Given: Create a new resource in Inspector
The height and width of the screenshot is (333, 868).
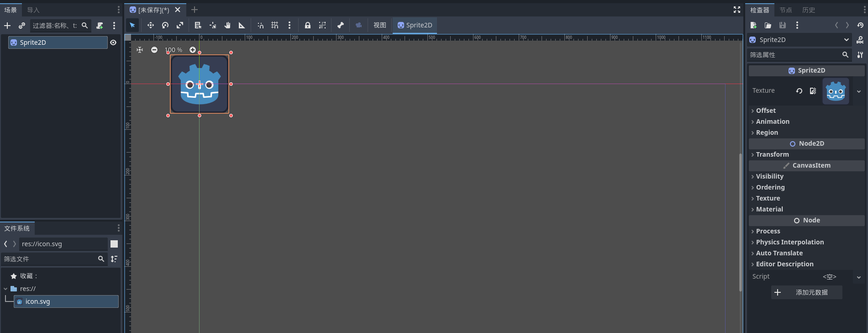Looking at the screenshot, I should pyautogui.click(x=753, y=25).
